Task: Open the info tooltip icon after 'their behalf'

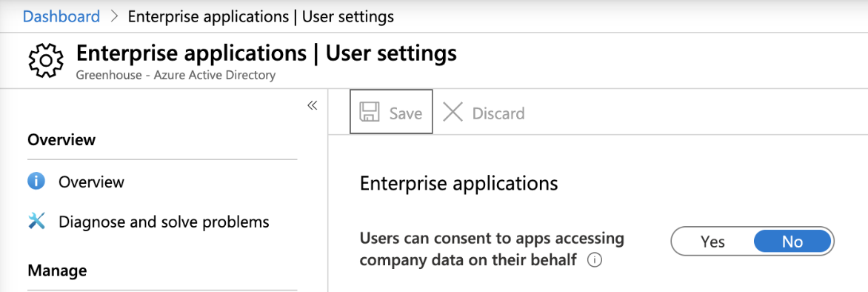Action: [x=595, y=259]
